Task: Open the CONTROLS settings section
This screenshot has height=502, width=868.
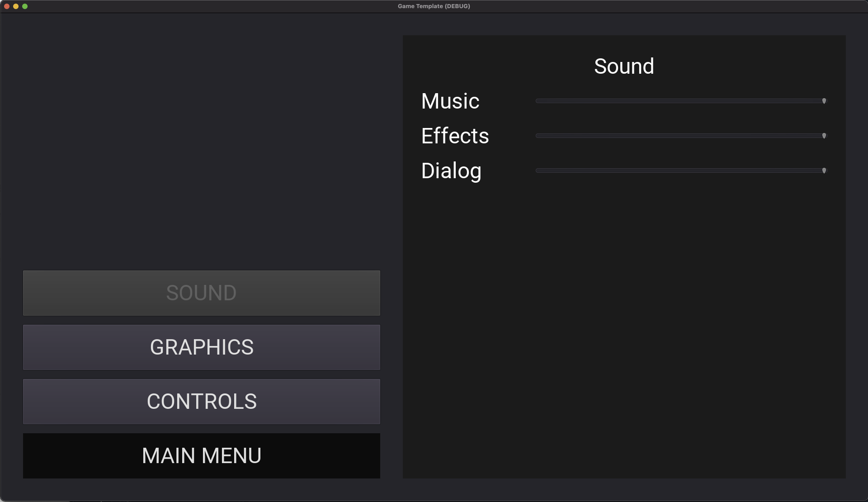Action: [x=202, y=402]
